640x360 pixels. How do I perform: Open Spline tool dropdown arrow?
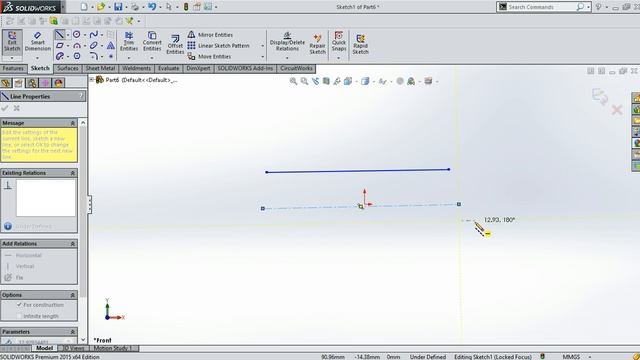click(102, 35)
